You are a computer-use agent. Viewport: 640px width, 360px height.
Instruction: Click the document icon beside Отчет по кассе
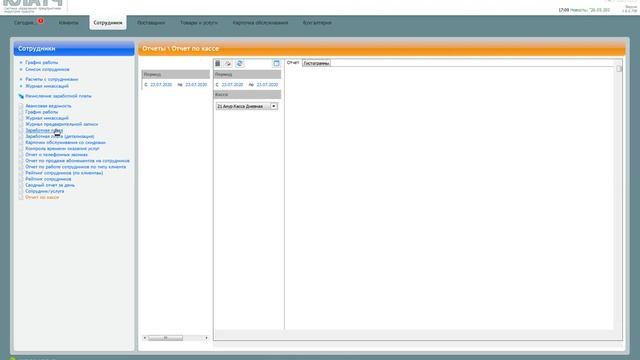pos(21,197)
